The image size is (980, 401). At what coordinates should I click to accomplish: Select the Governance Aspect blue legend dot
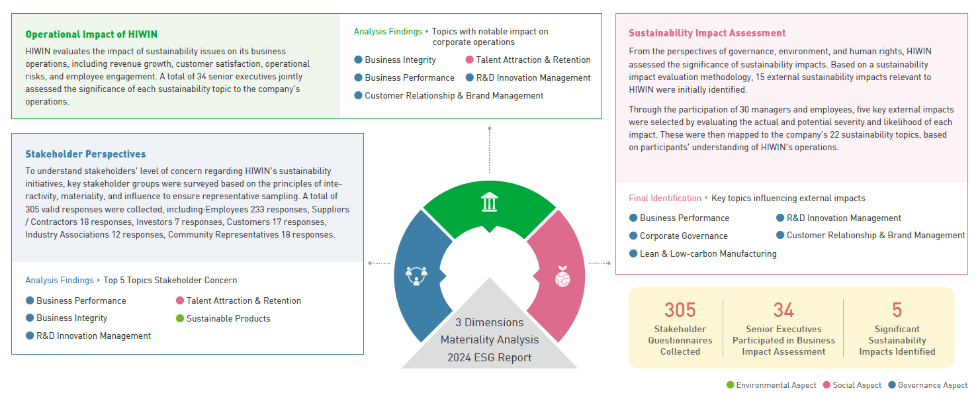(x=893, y=385)
